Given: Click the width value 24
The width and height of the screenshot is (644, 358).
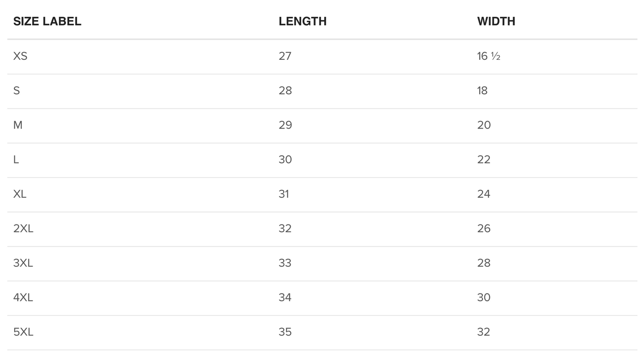Looking at the screenshot, I should pyautogui.click(x=483, y=194).
